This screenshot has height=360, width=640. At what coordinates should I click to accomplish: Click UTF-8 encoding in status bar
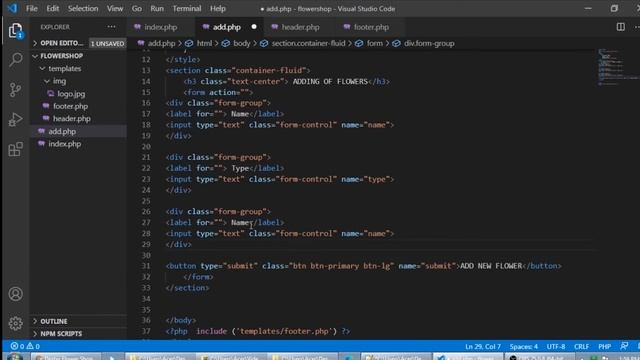coord(556,347)
